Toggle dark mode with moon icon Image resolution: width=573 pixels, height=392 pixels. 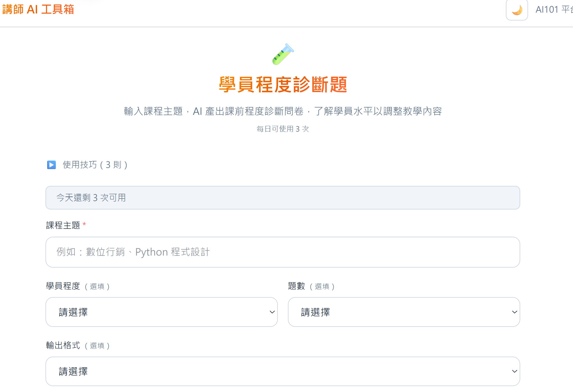point(517,10)
